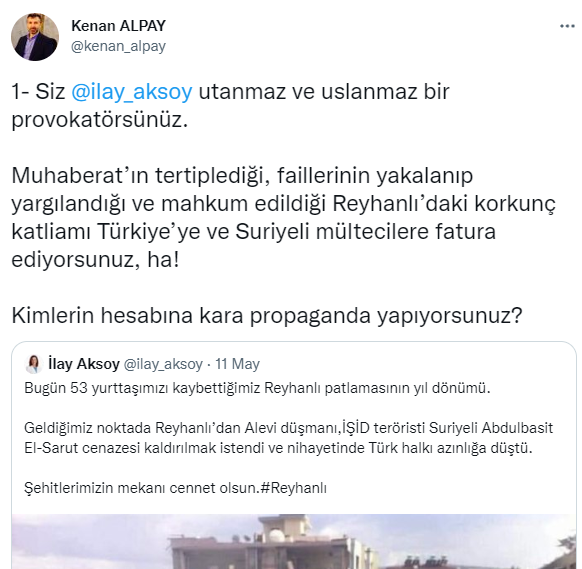Open quoted paragraph starting 'Geldiğimiz noktada'

point(289,438)
